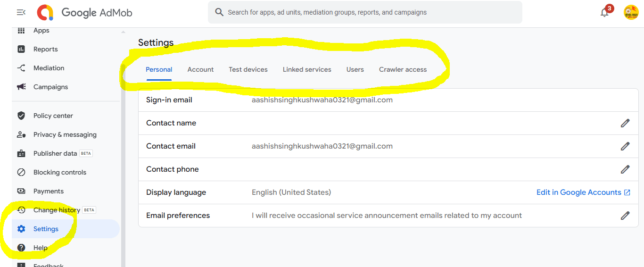Edit Contact phone with pencil icon
Viewport: 644px width, 267px height.
(x=625, y=169)
